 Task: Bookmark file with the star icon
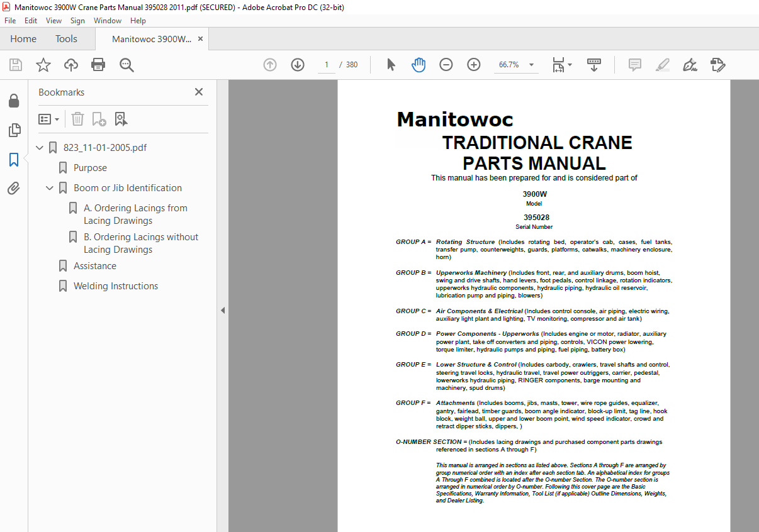[43, 65]
